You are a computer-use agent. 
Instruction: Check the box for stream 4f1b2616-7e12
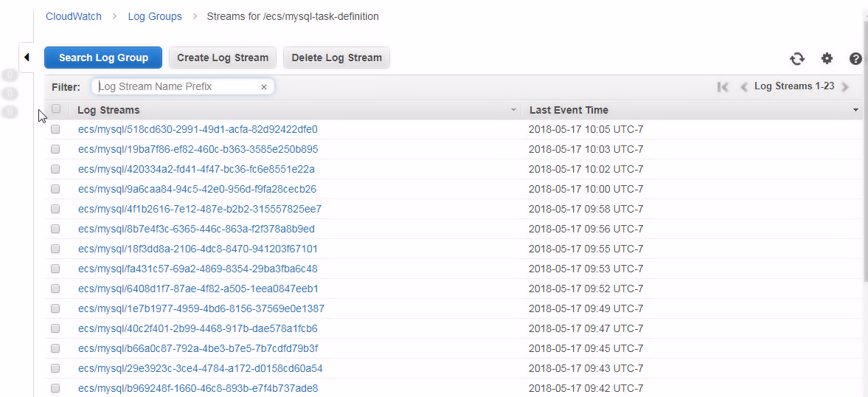pos(55,210)
